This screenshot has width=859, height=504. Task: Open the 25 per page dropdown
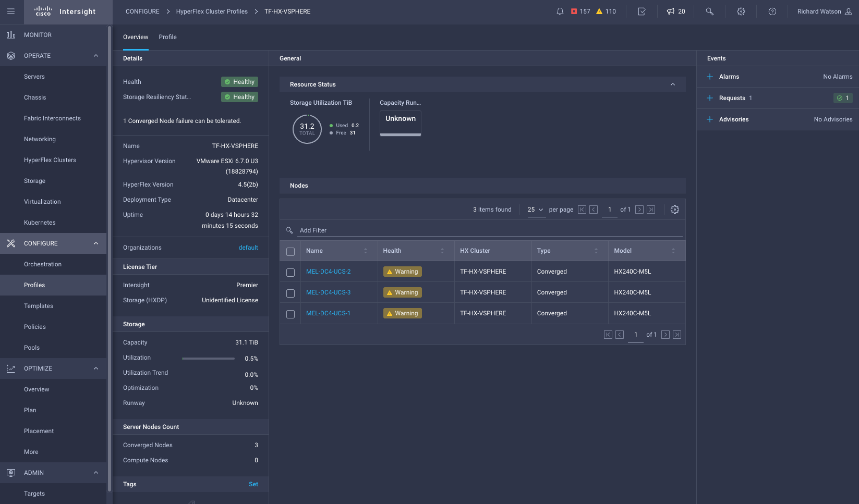(x=536, y=210)
